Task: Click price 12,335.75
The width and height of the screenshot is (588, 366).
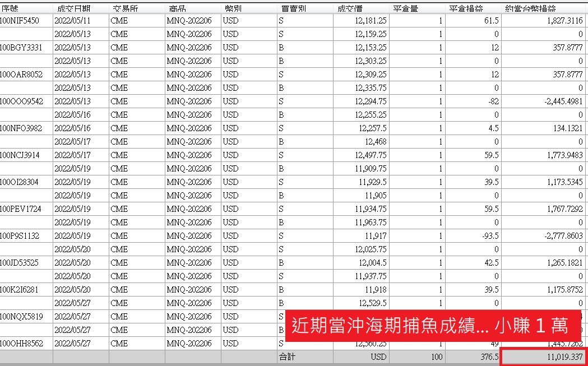Action: pos(371,88)
